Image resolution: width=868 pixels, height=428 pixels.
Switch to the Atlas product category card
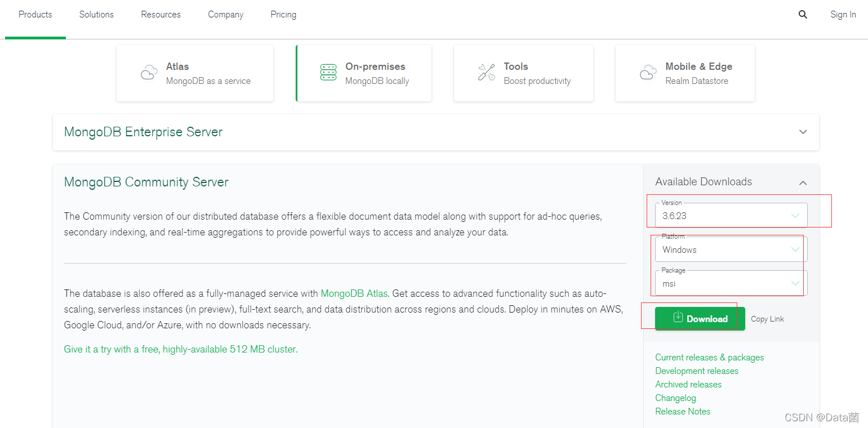click(194, 73)
